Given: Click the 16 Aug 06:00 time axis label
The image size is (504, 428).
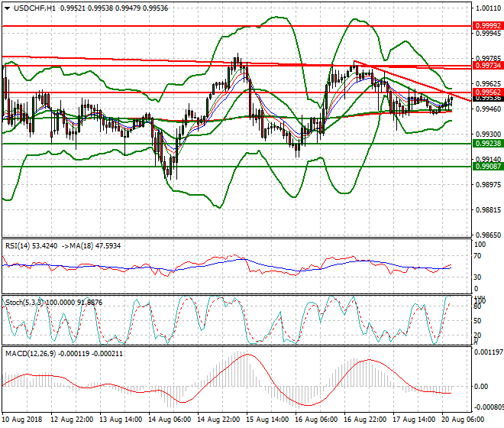Looking at the screenshot, I should (316, 420).
